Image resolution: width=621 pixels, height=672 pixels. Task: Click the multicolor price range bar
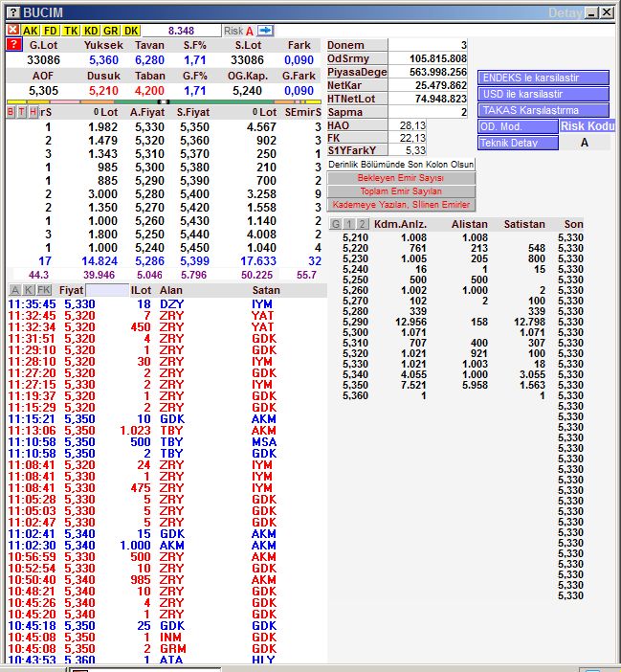164,102
